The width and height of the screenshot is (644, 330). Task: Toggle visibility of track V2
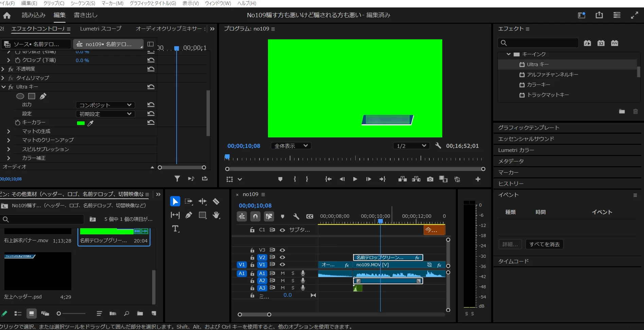[282, 257]
